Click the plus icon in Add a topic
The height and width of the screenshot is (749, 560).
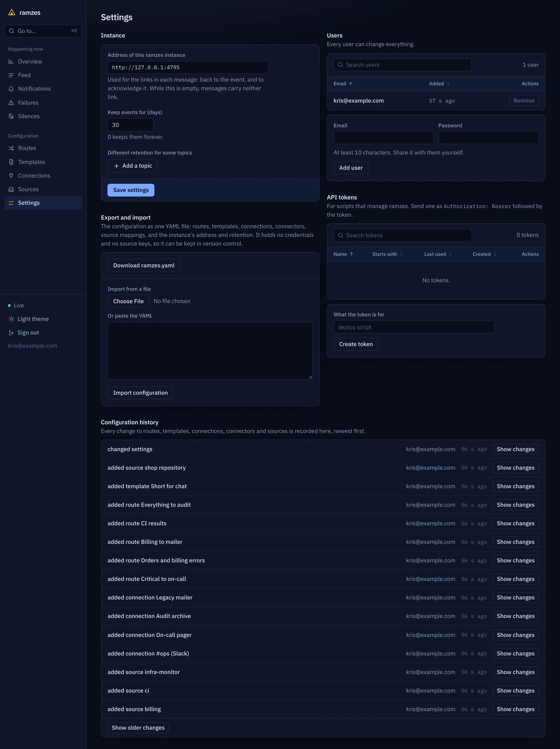pyautogui.click(x=116, y=166)
